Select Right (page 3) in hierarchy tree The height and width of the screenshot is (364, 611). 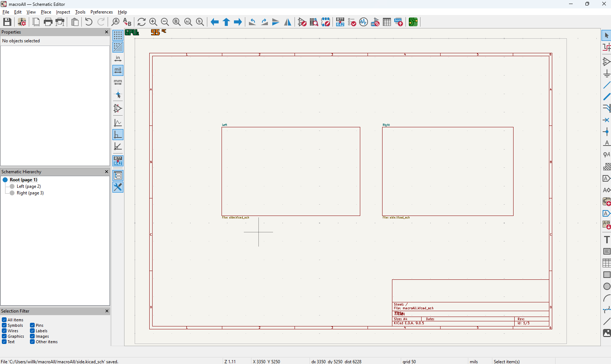(30, 193)
